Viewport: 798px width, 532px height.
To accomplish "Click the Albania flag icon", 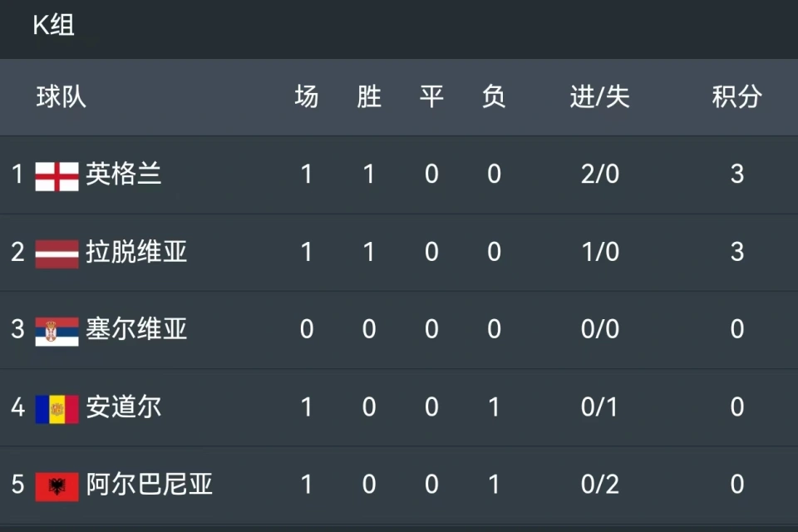I will [57, 486].
